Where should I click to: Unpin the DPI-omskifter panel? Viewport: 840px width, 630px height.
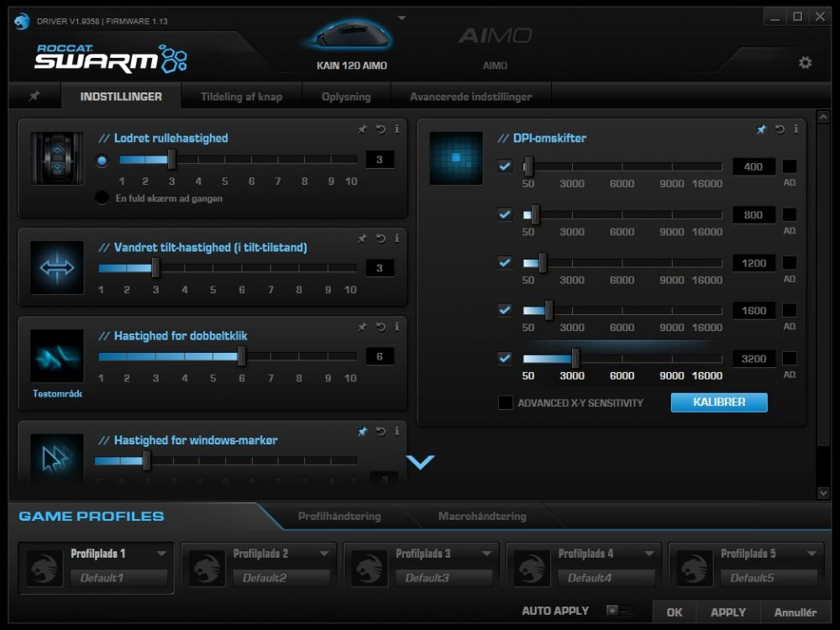761,129
